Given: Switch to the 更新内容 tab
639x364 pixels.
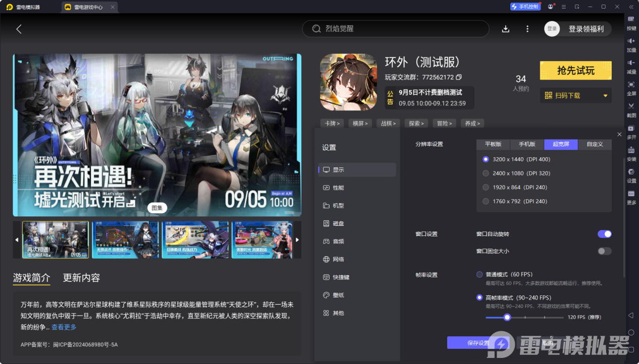Looking at the screenshot, I should tap(82, 277).
